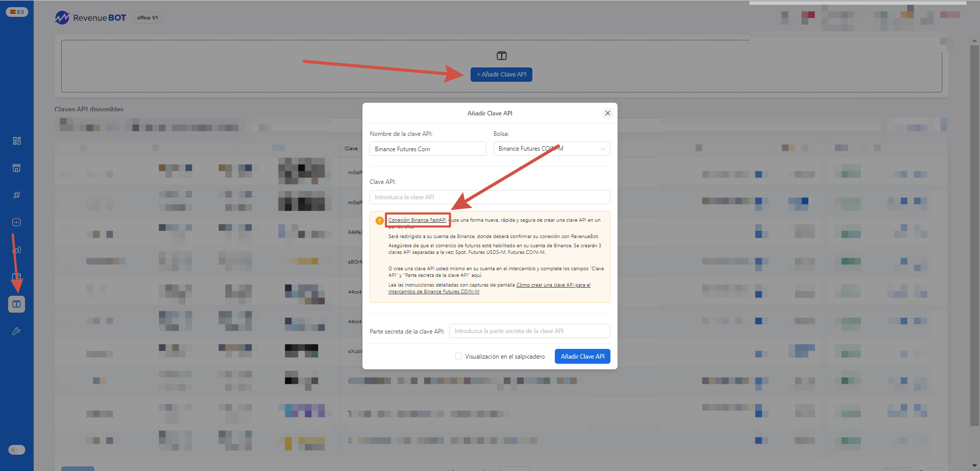The width and height of the screenshot is (980, 471).
Task: Check Visualización en el salpicadero box
Action: click(458, 357)
